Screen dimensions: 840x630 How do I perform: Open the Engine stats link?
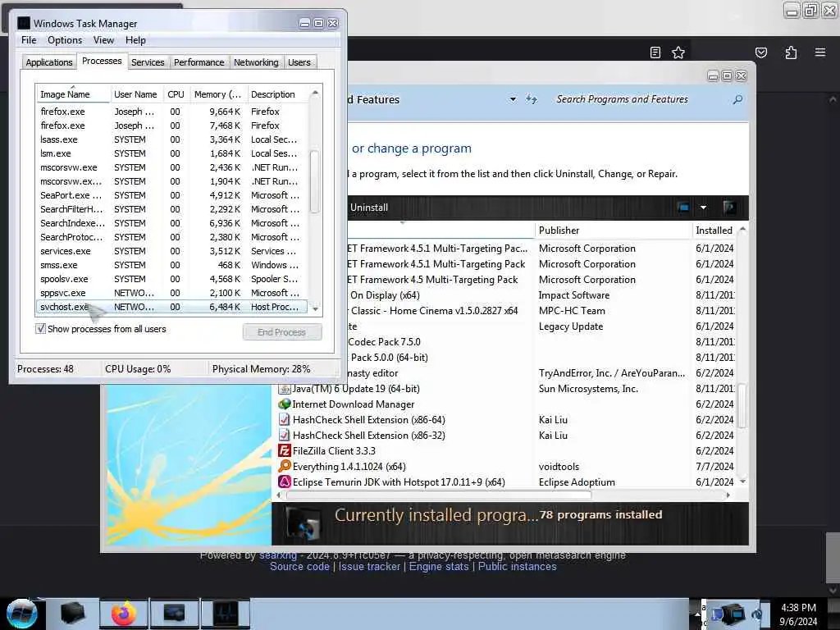(x=439, y=567)
